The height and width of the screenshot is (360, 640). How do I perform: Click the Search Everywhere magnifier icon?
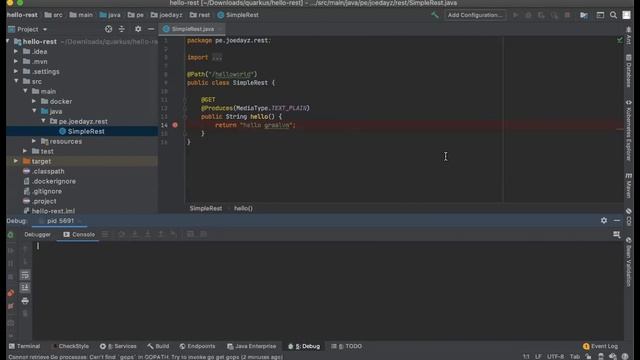click(613, 15)
